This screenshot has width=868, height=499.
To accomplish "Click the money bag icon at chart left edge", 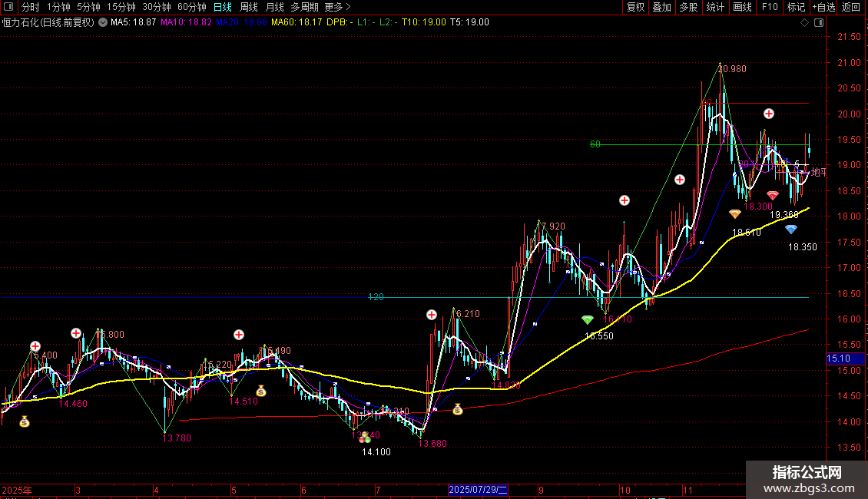I will 25,422.
